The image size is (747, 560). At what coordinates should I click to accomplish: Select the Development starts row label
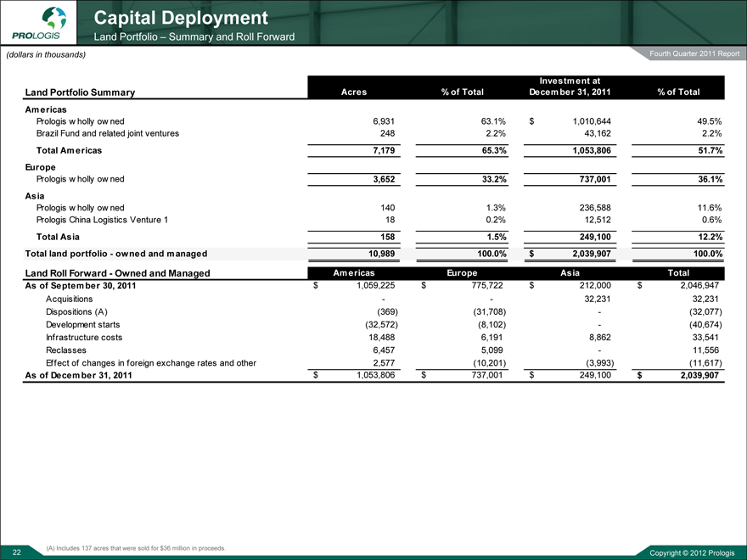pyautogui.click(x=82, y=324)
